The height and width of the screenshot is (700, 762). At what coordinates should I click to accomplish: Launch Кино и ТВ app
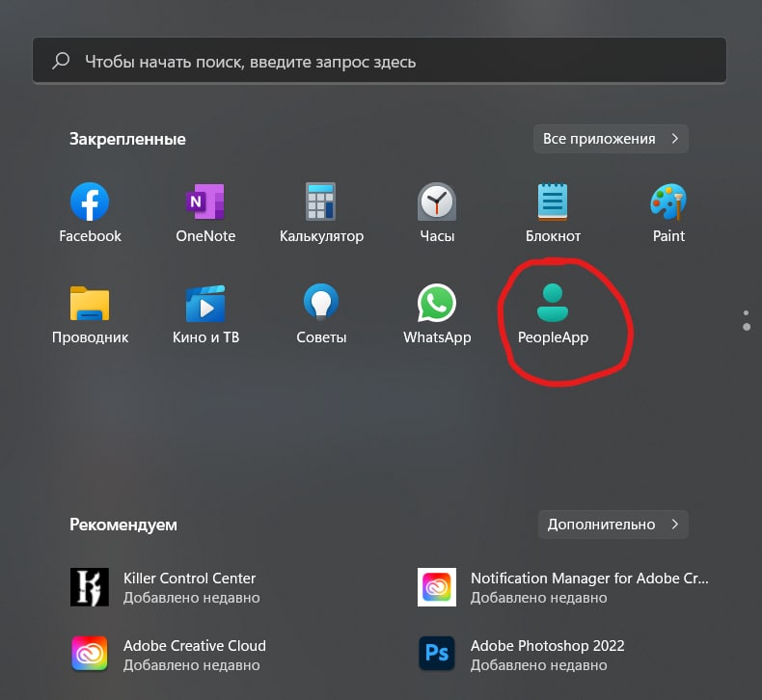point(205,304)
